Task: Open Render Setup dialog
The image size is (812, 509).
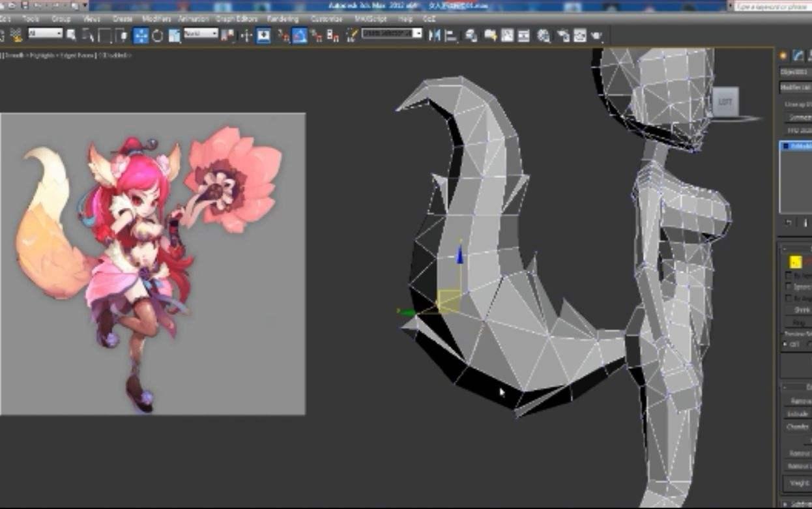Action: (x=562, y=35)
